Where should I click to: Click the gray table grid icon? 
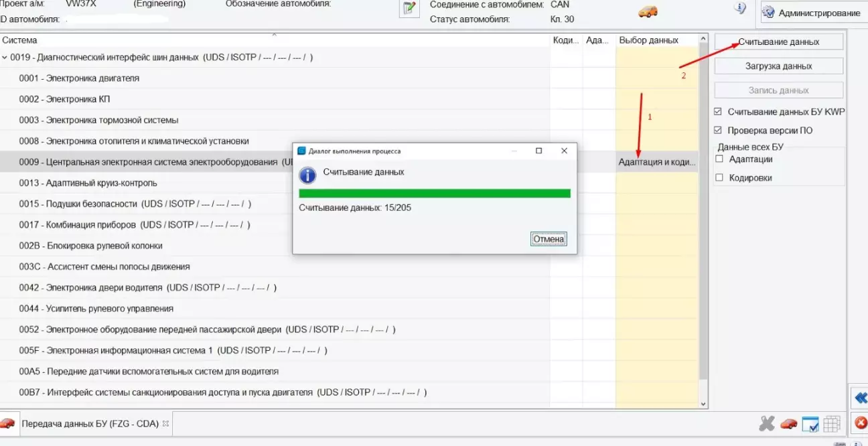pyautogui.click(x=832, y=424)
